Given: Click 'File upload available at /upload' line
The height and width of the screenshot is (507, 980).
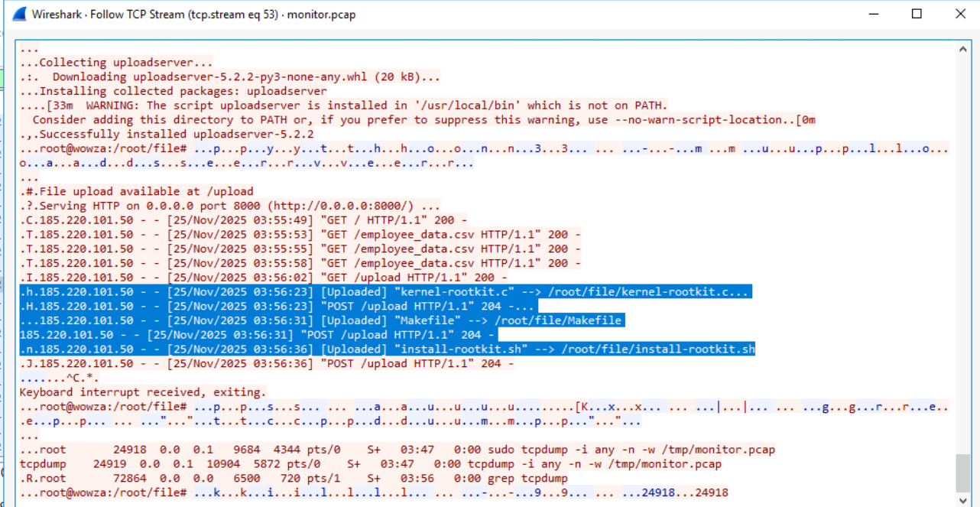Looking at the screenshot, I should coord(136,191).
